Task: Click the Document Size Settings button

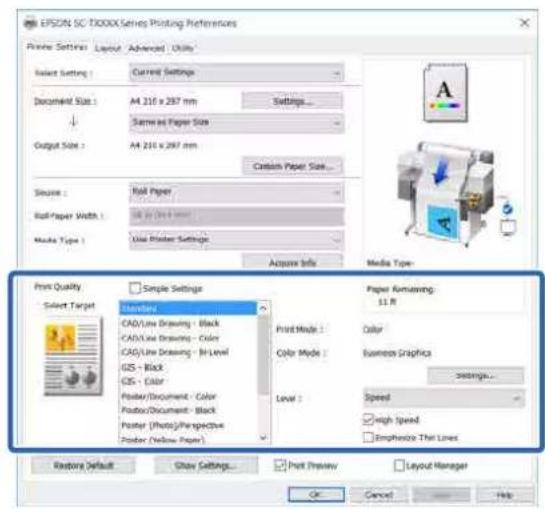Action: point(292,101)
